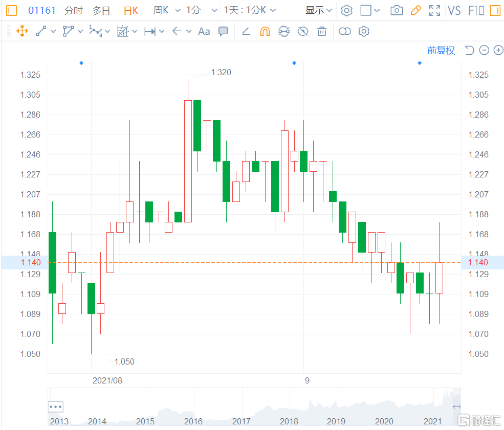The image size is (504, 430).
Task: Toggle the right side panel icon
Action: pyautogui.click(x=495, y=11)
